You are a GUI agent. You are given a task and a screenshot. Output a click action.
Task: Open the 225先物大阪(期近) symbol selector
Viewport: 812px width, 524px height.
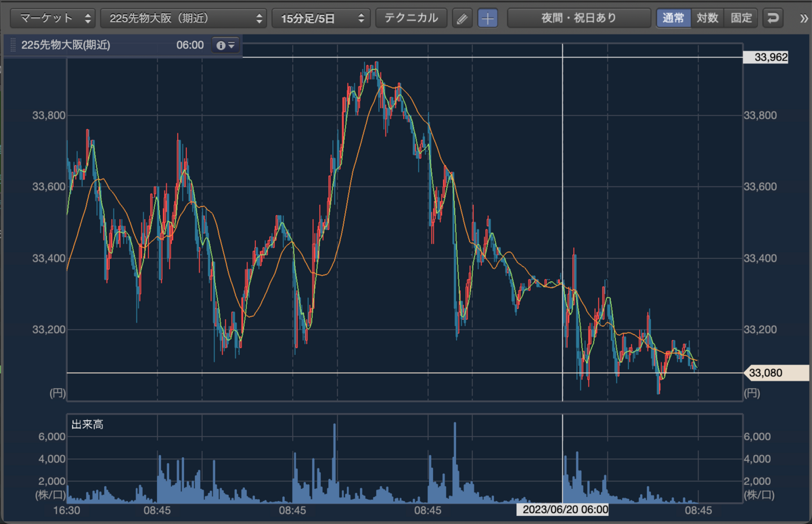183,18
